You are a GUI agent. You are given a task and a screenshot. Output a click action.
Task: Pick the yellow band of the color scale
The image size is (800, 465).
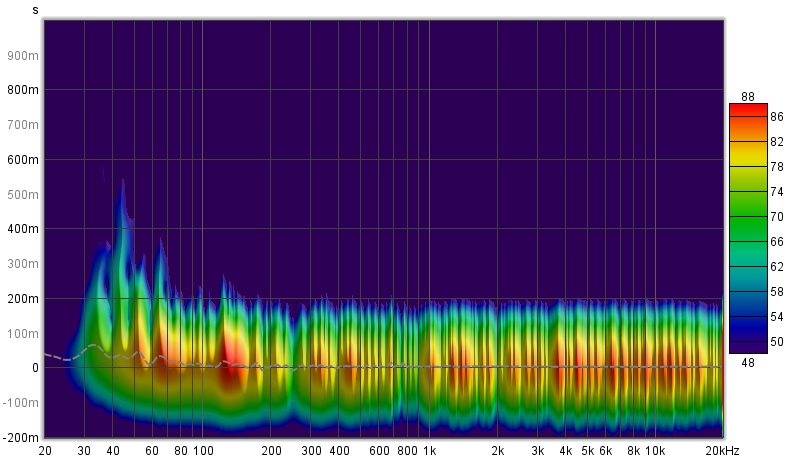(x=747, y=158)
